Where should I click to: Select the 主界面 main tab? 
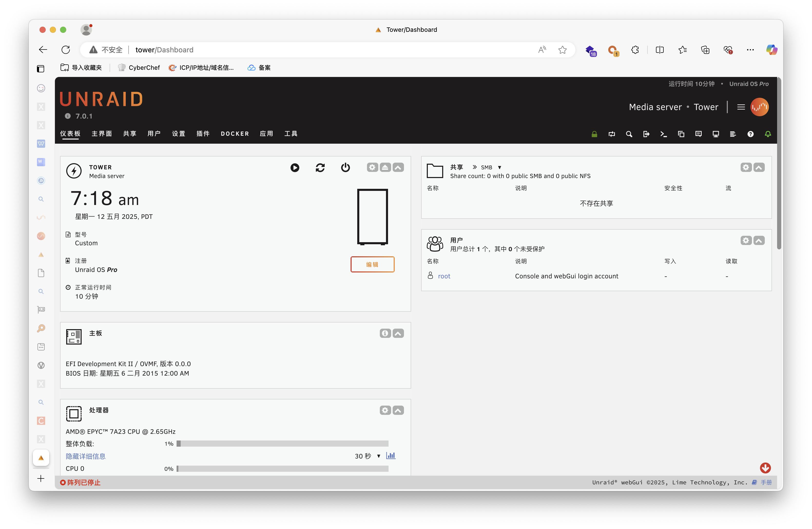point(102,134)
